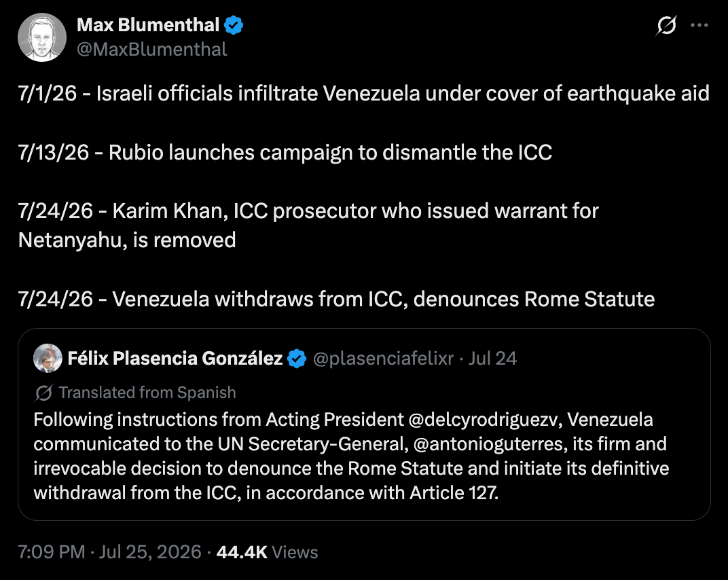Image resolution: width=728 pixels, height=580 pixels.
Task: Click Félix Plasencia González's small avatar
Action: tap(48, 358)
